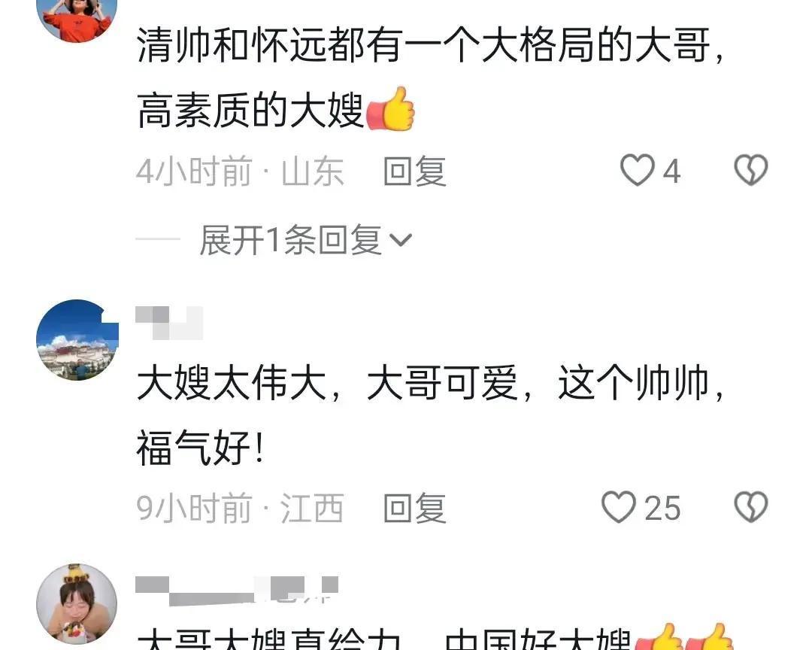Like the Shandong comment with 4 likes
Screen dimensions: 812x650
tap(637, 170)
